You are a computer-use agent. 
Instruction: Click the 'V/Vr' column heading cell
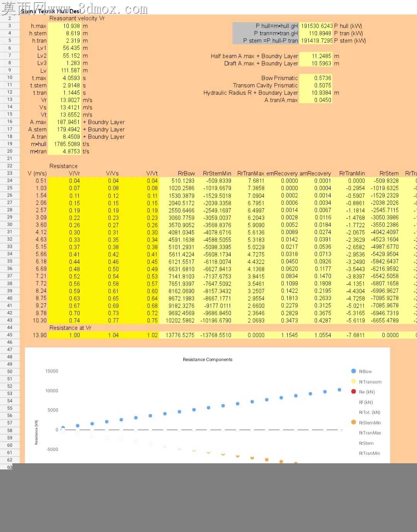pyautogui.click(x=75, y=173)
